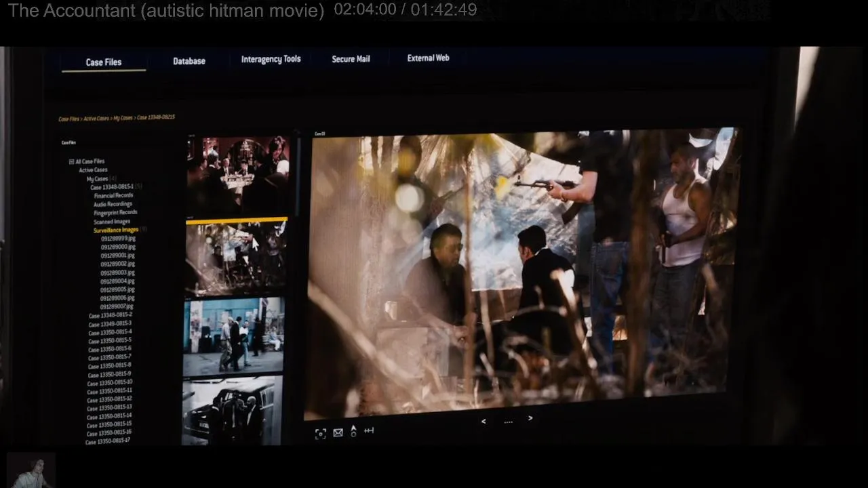The width and height of the screenshot is (868, 488).
Task: Open file 091288999.jpg
Action: [x=118, y=239]
